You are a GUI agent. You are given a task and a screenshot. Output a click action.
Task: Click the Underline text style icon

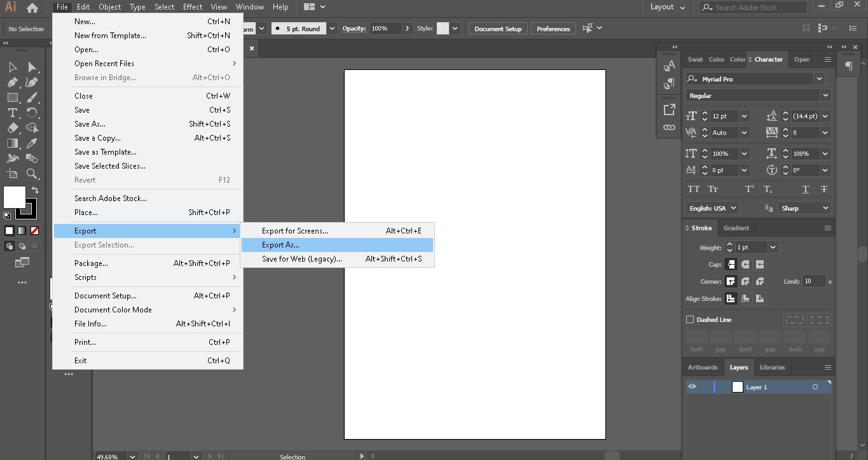[806, 190]
